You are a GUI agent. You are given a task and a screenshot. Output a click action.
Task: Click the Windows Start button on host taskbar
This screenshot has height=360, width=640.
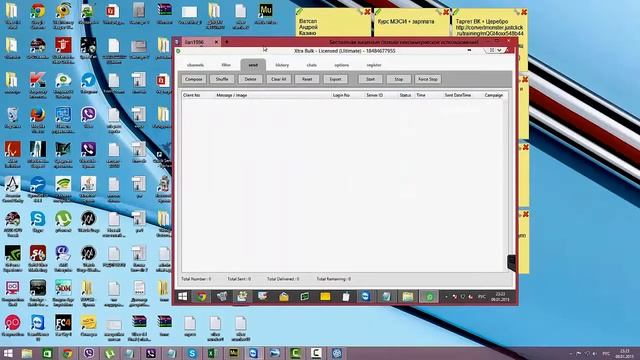[8, 353]
